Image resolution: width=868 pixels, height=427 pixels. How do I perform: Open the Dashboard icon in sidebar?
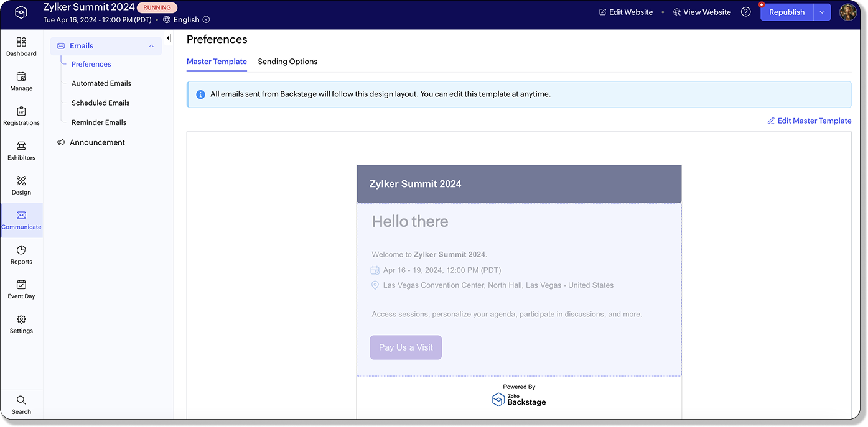pyautogui.click(x=21, y=42)
